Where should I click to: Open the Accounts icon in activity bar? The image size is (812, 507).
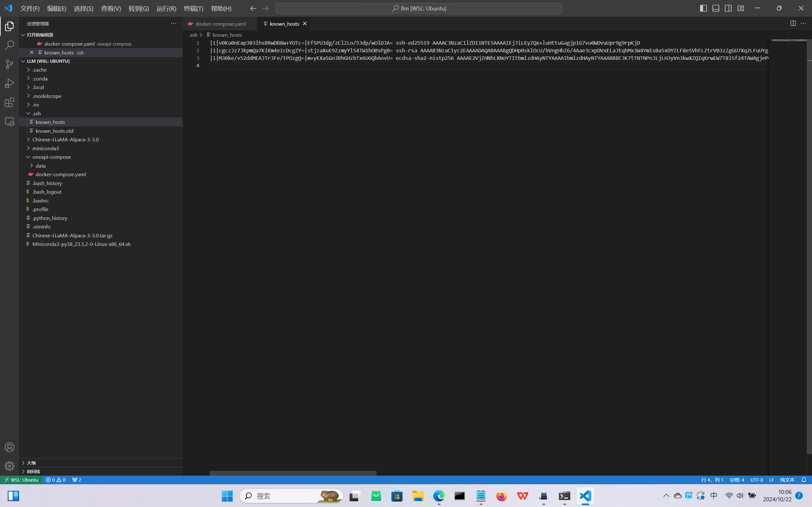[x=10, y=447]
